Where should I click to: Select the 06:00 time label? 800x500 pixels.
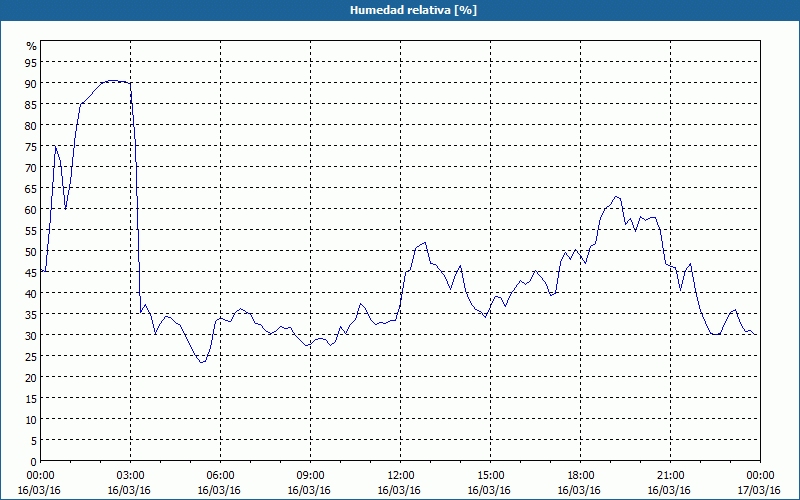(x=220, y=476)
